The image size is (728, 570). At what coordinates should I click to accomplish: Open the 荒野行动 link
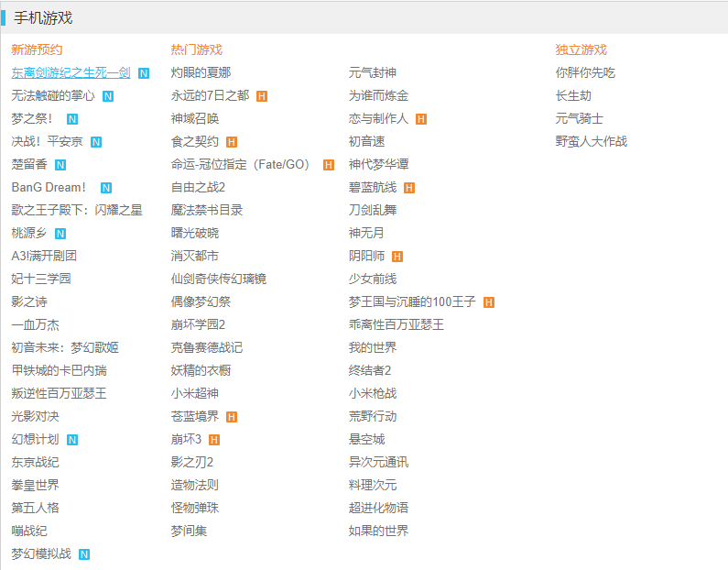point(373,417)
